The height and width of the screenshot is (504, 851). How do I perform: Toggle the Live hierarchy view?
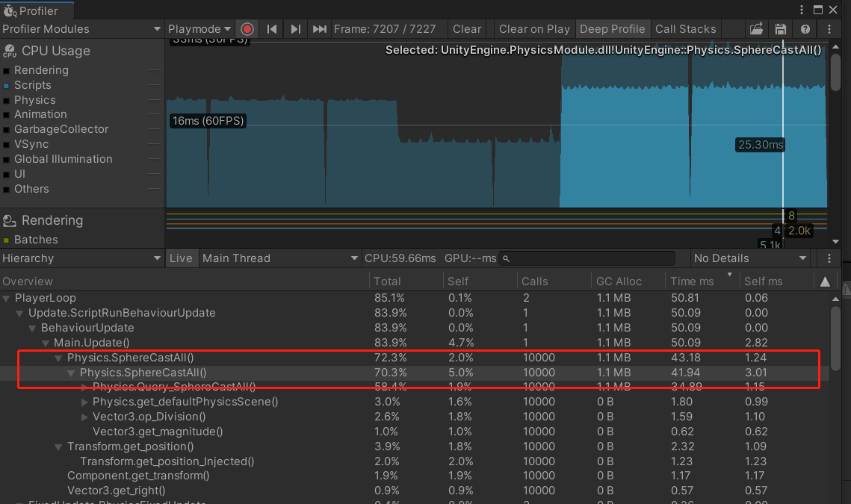point(182,258)
